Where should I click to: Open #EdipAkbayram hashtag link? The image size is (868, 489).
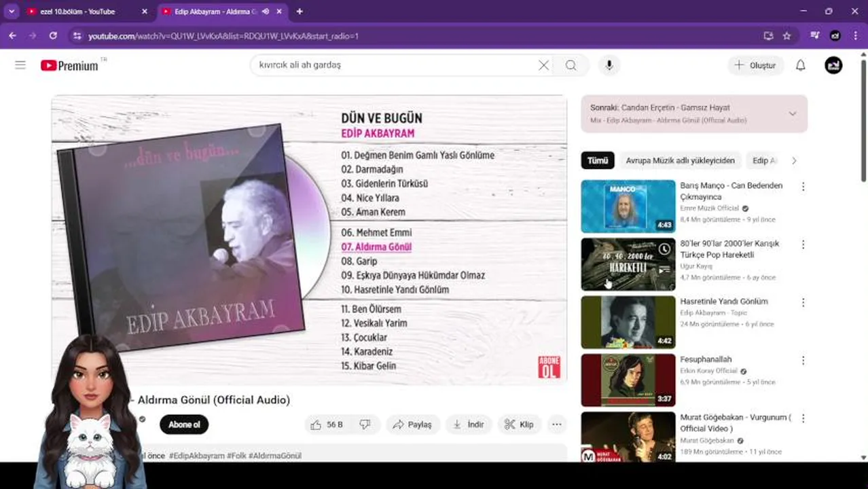tap(196, 456)
